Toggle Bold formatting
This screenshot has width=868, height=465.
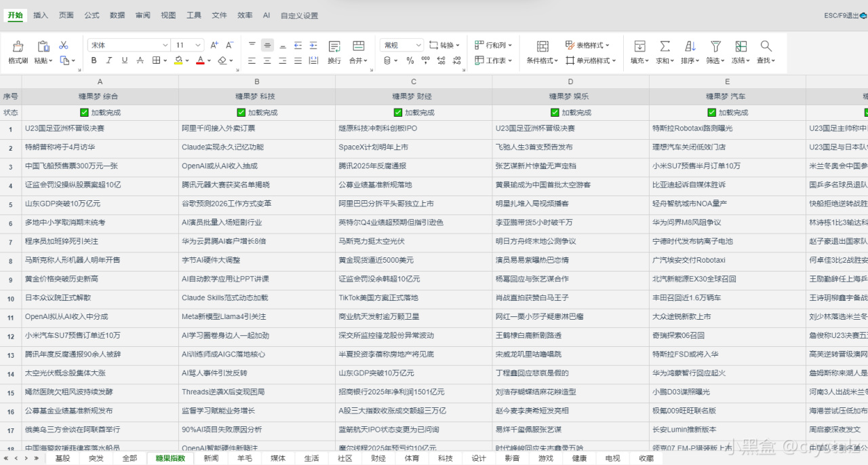point(94,60)
